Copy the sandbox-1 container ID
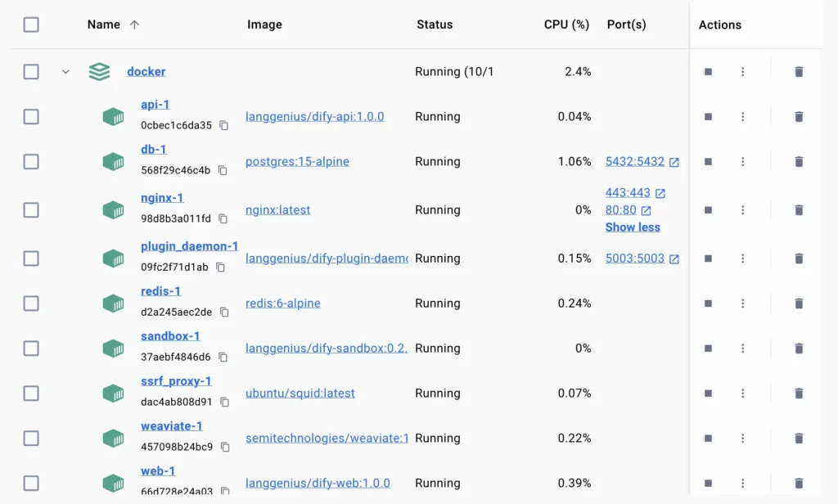 tap(223, 358)
